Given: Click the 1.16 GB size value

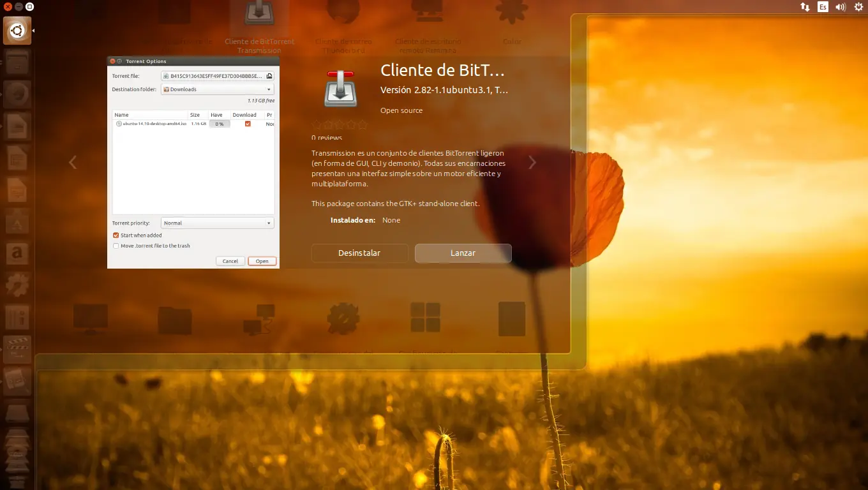Looking at the screenshot, I should click(x=198, y=124).
